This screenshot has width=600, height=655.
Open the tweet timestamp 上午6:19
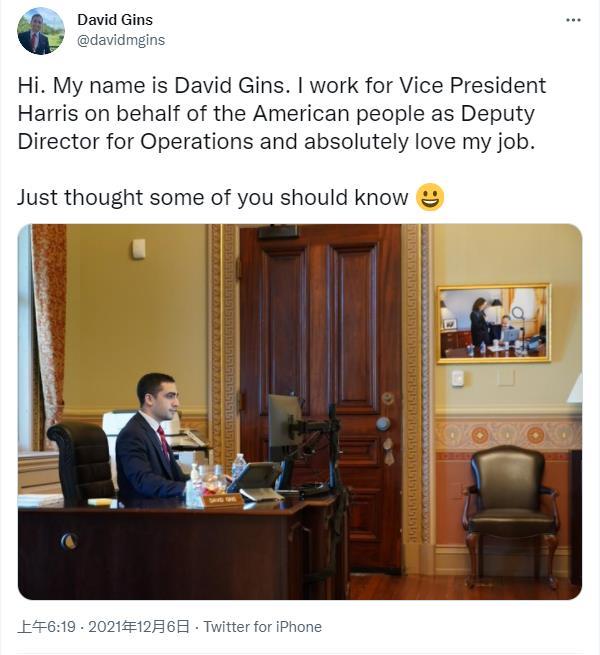(48, 627)
